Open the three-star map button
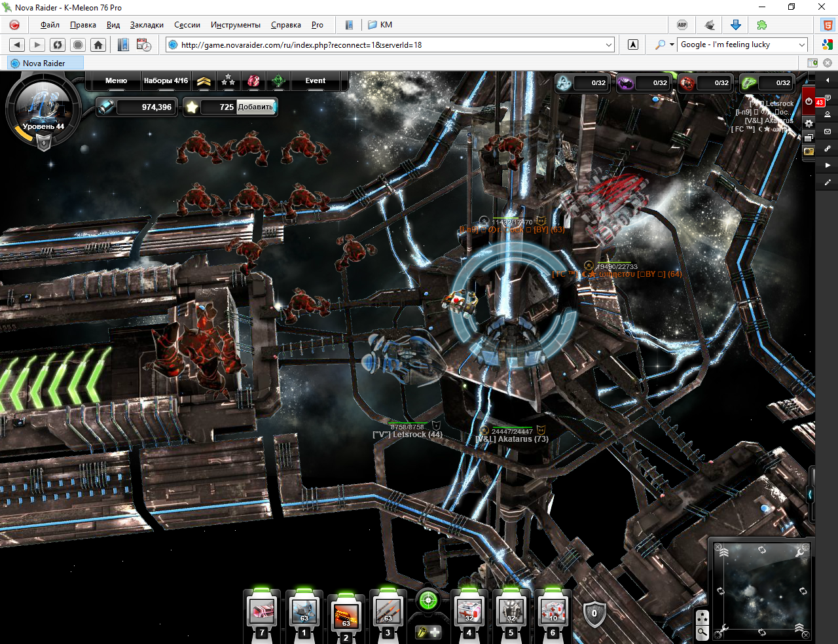Viewport: 838px width, 644px height. [702, 617]
